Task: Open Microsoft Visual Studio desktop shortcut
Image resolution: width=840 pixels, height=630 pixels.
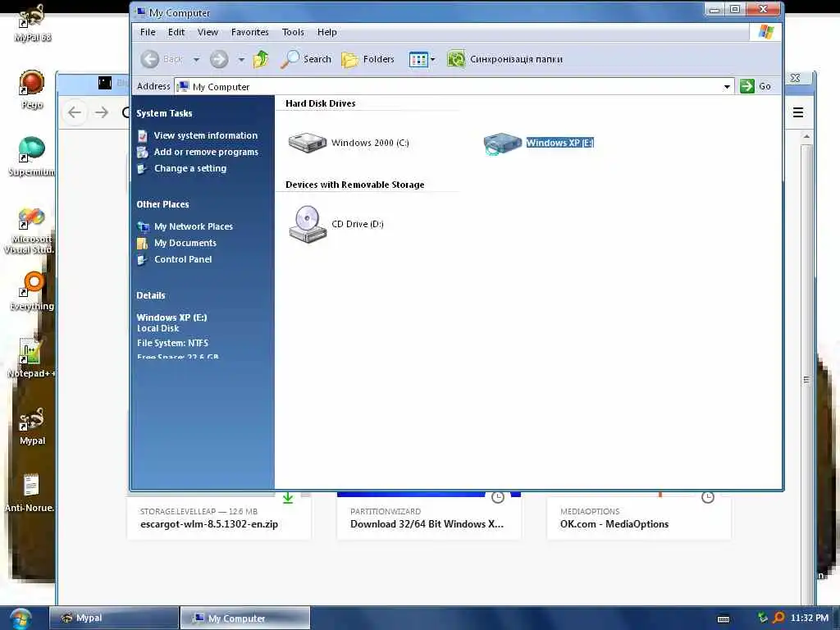Action: pos(31,231)
